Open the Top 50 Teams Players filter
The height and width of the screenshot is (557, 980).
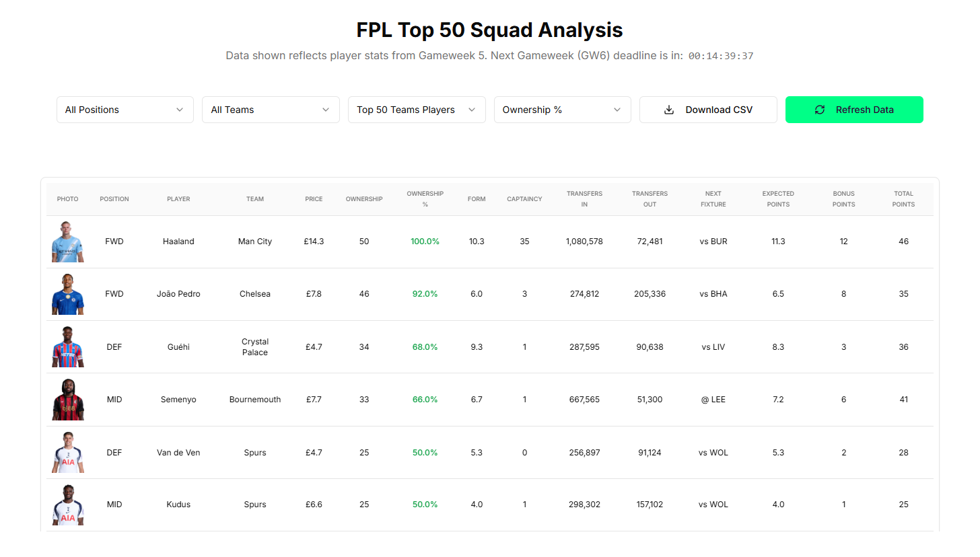pos(416,109)
